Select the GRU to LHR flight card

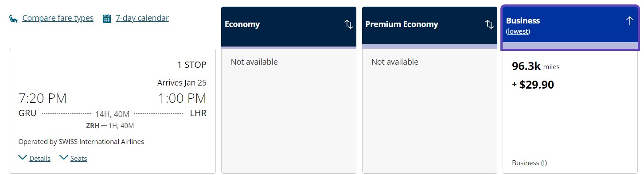[x=112, y=111]
